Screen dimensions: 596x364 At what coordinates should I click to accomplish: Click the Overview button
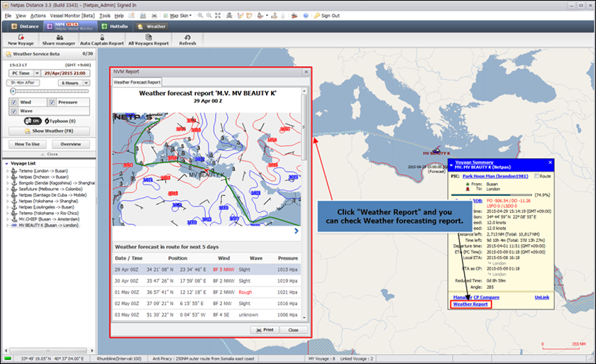pos(71,144)
